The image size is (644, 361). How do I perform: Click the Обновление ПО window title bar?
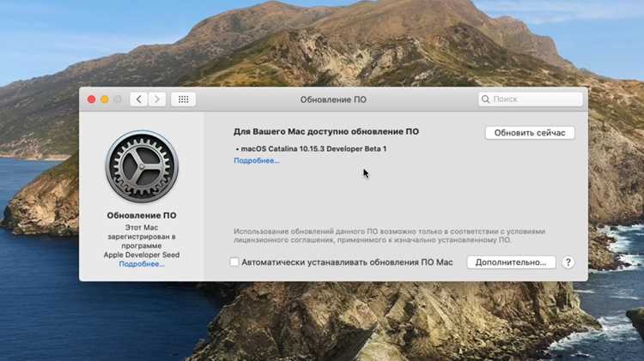[333, 99]
